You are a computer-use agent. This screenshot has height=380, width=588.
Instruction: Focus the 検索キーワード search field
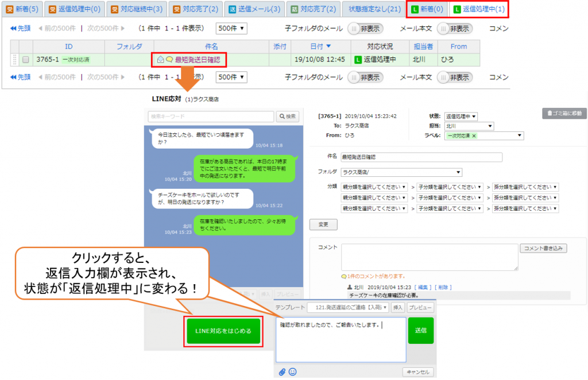coord(211,117)
